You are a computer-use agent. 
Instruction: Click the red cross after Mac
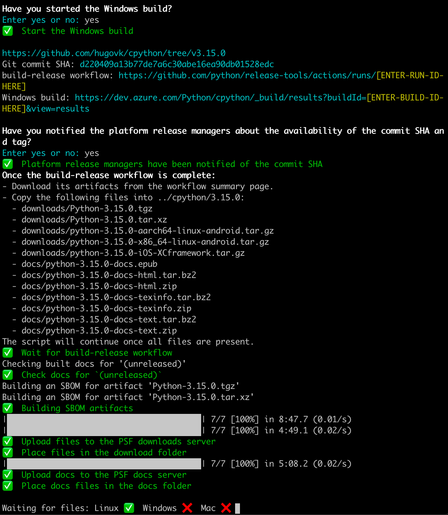[226, 508]
